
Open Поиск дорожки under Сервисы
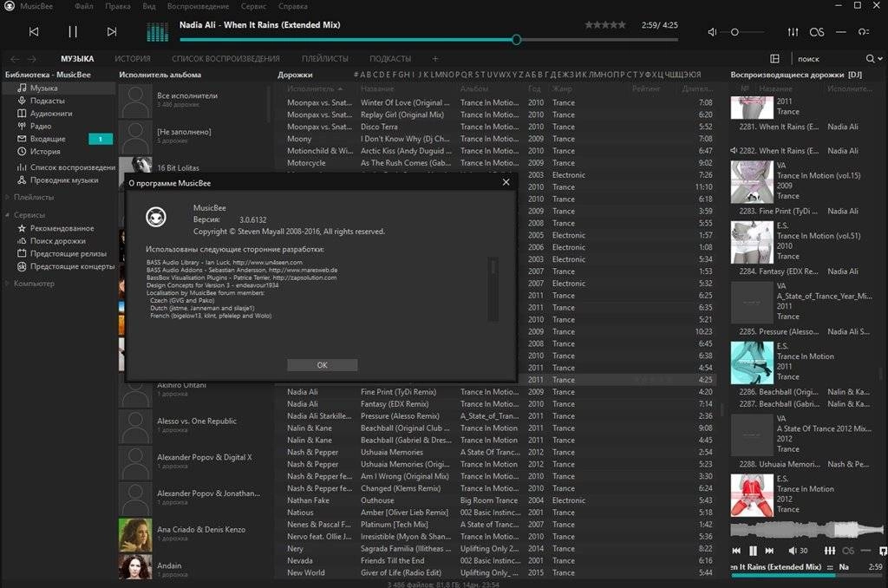59,241
